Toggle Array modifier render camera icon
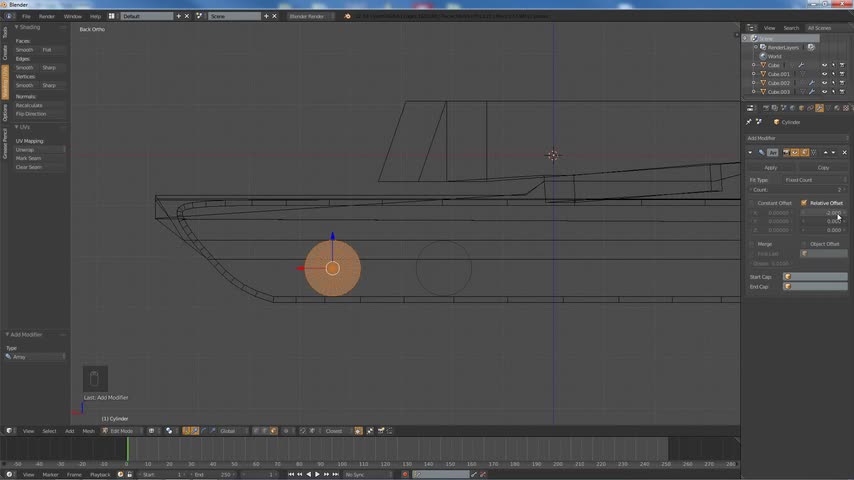This screenshot has width=854, height=480. point(786,153)
